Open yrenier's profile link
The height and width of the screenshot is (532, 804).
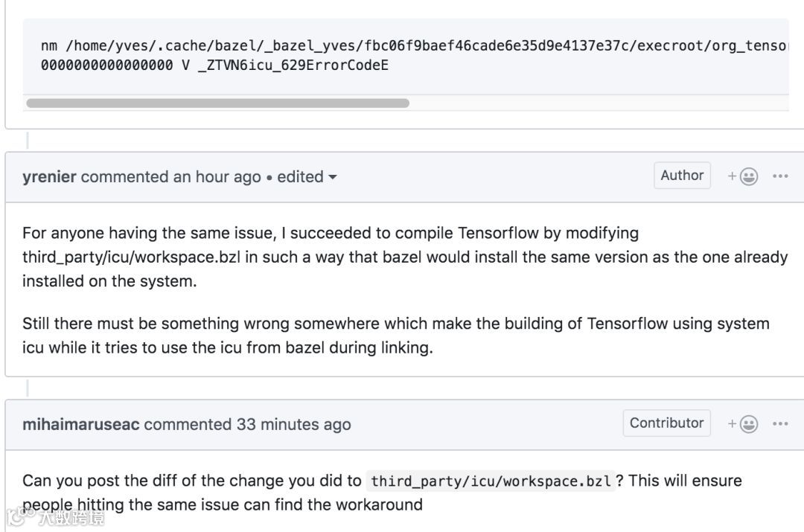49,177
